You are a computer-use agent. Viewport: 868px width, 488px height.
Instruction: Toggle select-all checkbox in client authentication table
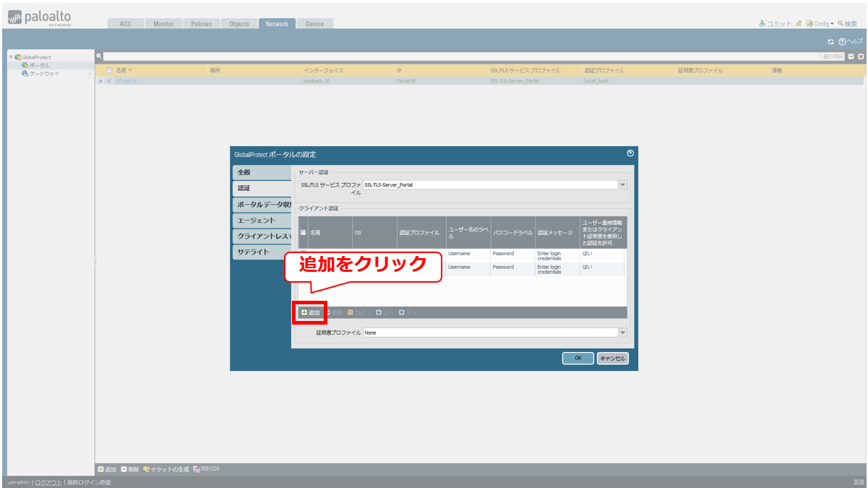coord(304,233)
